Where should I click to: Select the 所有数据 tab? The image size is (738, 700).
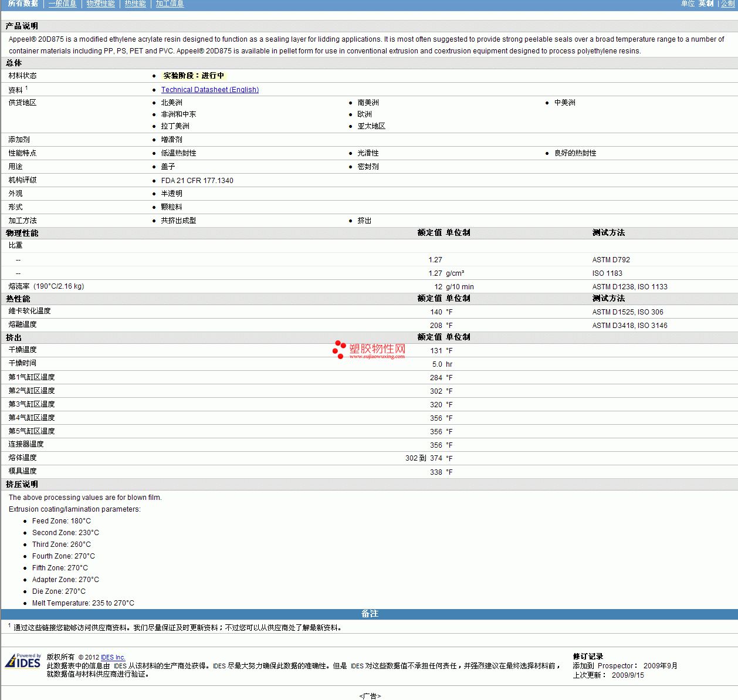point(23,4)
